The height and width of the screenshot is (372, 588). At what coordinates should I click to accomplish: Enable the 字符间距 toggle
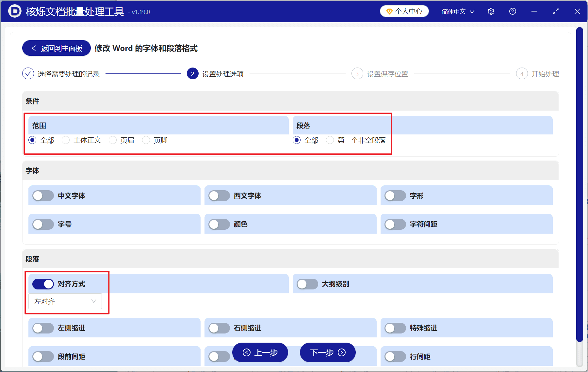[x=395, y=224]
